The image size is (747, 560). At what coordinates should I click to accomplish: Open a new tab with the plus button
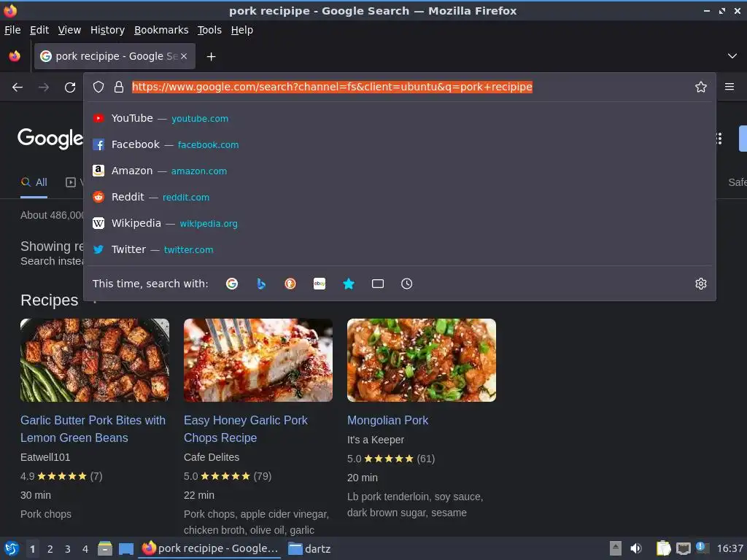(211, 57)
